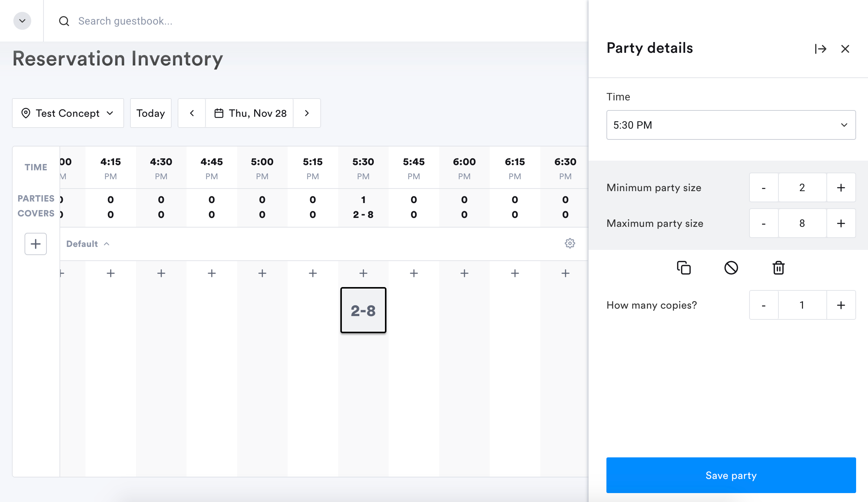The height and width of the screenshot is (502, 868).
Task: Open the Default section settings gear
Action: click(x=570, y=244)
